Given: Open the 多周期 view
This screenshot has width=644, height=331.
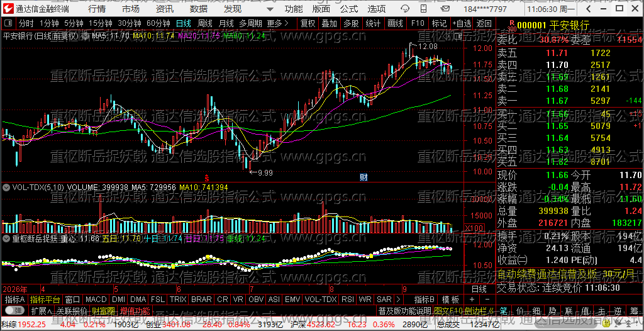Looking at the screenshot, I should pyautogui.click(x=250, y=23).
